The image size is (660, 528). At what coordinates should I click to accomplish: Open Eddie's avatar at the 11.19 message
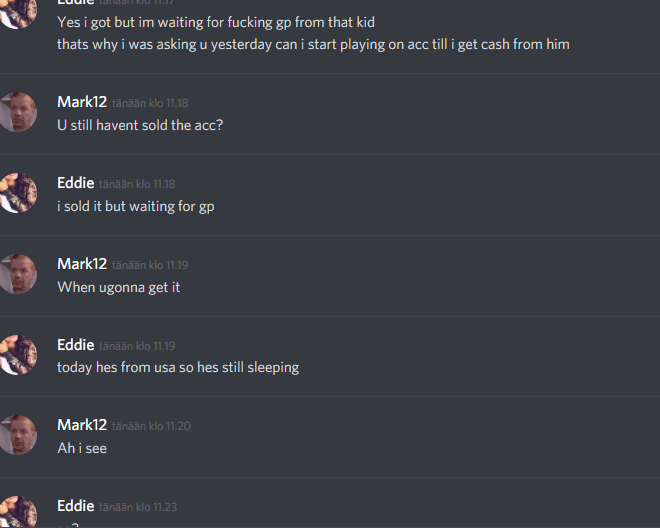pos(17,355)
